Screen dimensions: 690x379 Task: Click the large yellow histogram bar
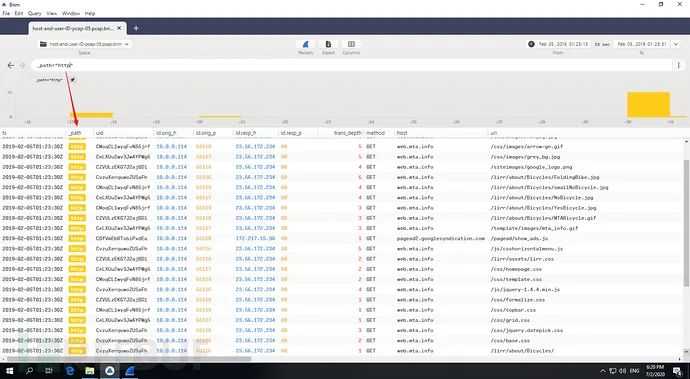[648, 104]
